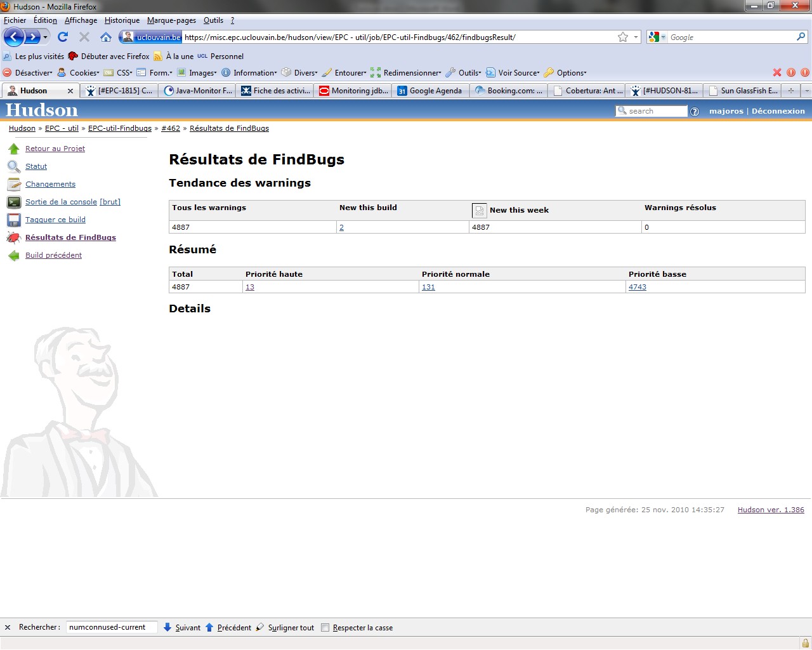Screen dimensions: 812x650
Task: Open the search engine selector dropdown
Action: coord(657,37)
